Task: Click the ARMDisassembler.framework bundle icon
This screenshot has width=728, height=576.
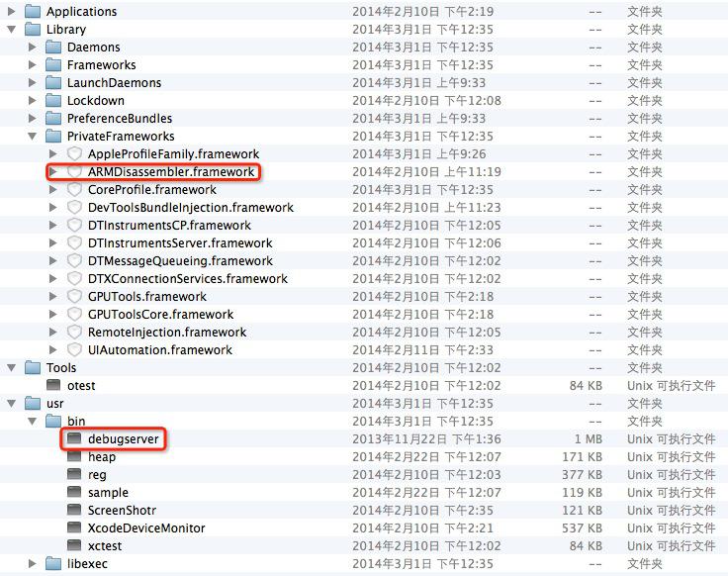Action: click(74, 172)
